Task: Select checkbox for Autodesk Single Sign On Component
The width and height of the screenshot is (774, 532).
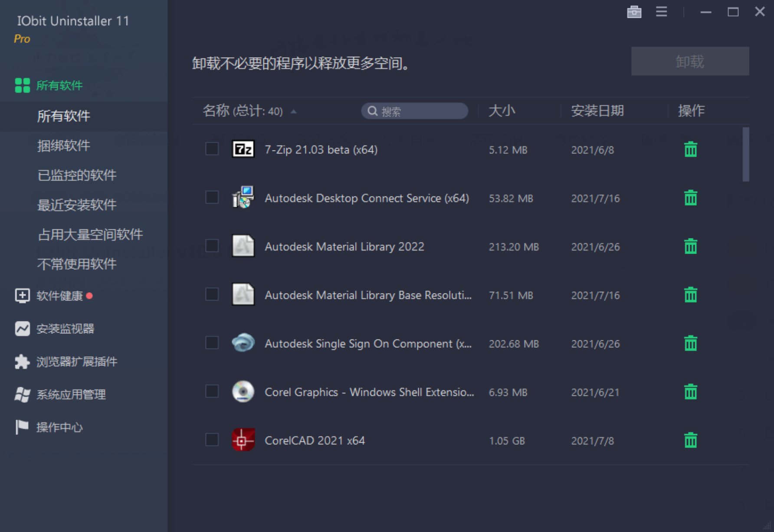Action: pyautogui.click(x=212, y=343)
